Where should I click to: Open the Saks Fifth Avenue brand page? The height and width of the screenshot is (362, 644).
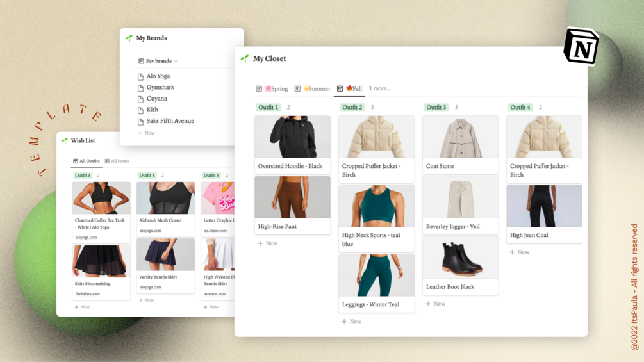(x=170, y=121)
